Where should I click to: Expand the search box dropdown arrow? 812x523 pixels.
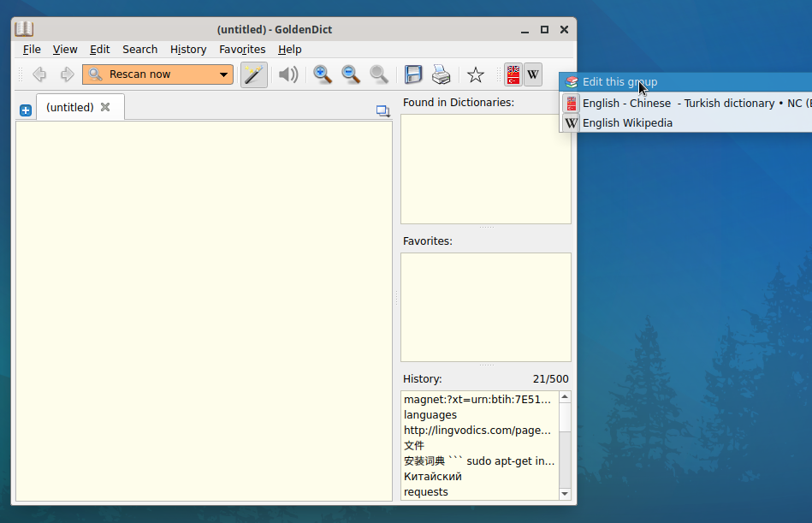(223, 74)
